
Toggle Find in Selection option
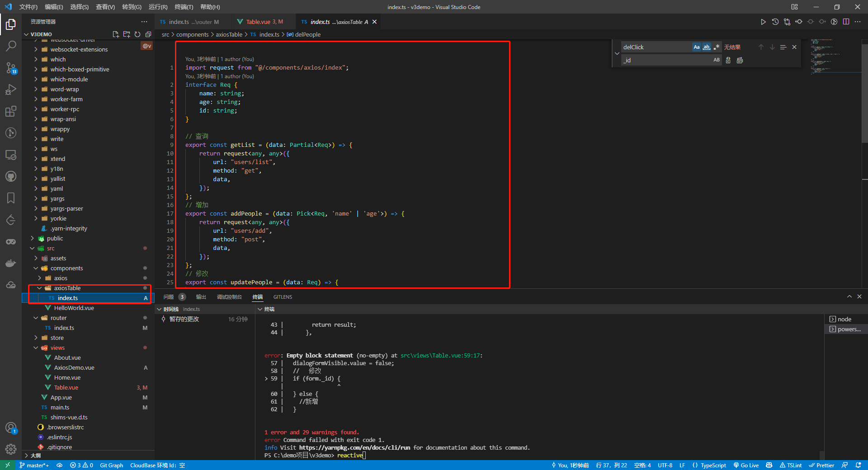point(783,47)
